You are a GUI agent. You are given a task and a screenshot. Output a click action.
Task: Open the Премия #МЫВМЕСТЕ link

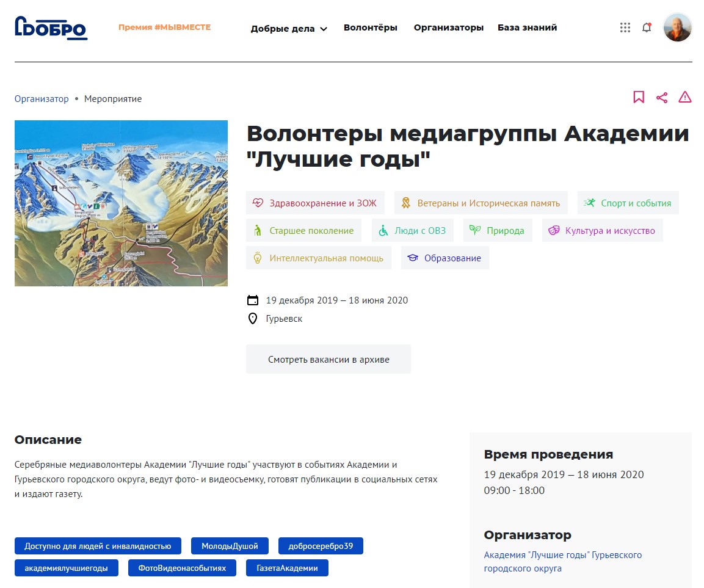click(x=164, y=27)
